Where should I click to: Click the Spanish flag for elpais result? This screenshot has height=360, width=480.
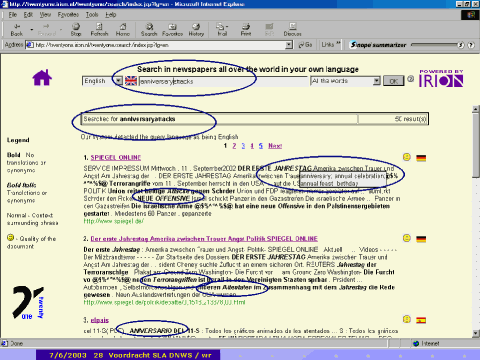pyautogui.click(x=421, y=320)
